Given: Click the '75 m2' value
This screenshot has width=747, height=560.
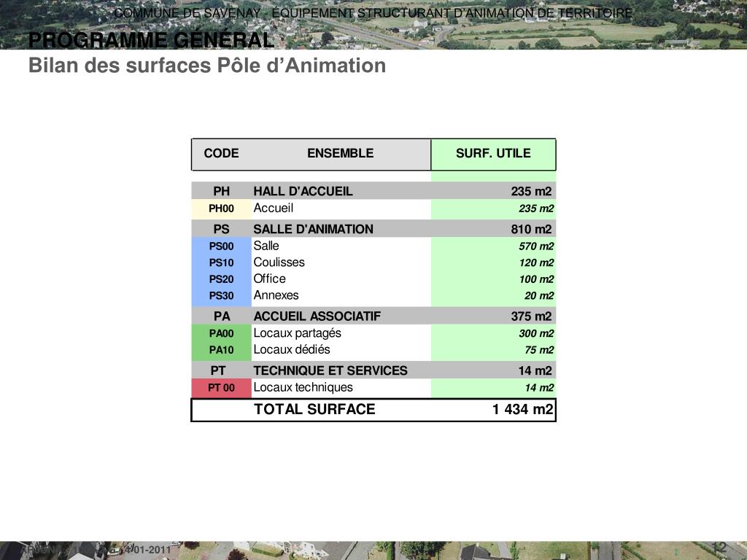Looking at the screenshot, I should 539,350.
